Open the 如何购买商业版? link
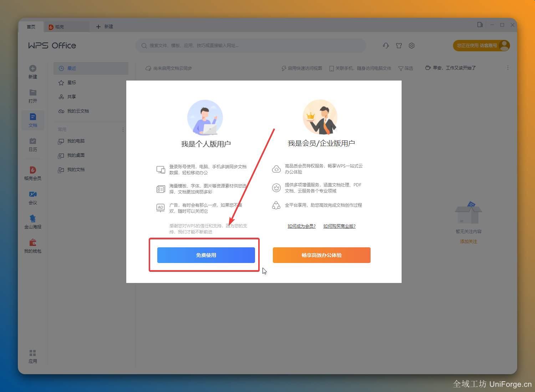This screenshot has width=535, height=392. pos(340,226)
